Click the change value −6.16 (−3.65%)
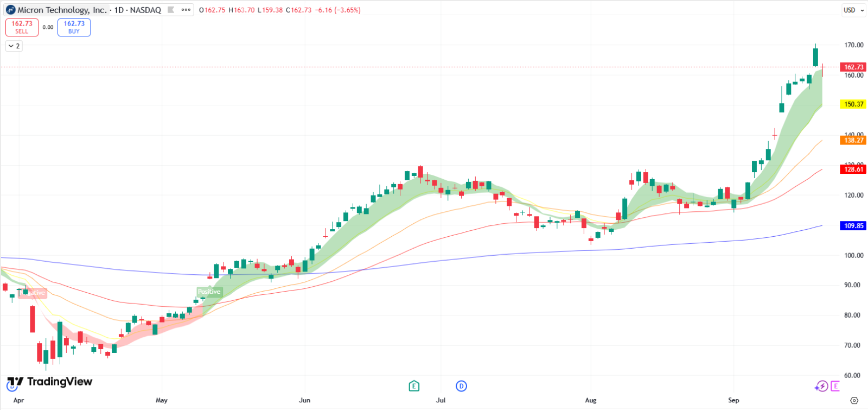Screen dimensions: 868x410 click(339, 10)
